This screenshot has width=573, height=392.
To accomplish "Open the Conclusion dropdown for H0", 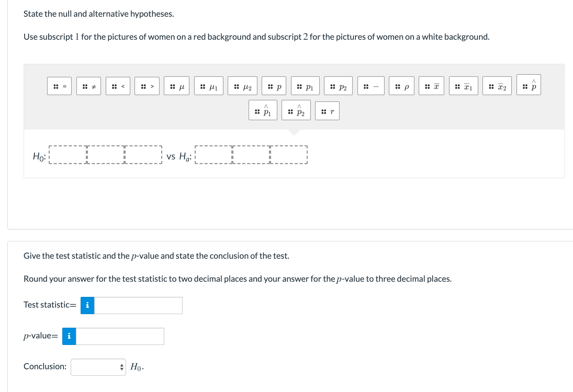I will [98, 367].
